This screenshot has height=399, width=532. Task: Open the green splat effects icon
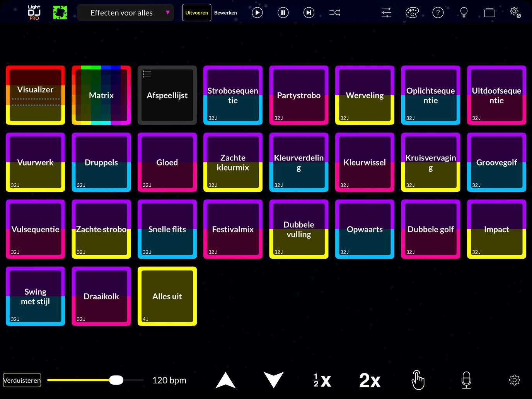[60, 13]
